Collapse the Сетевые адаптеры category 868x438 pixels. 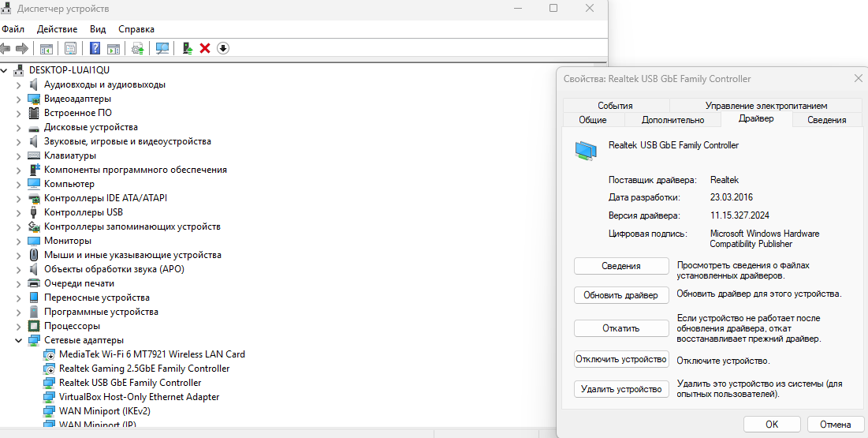(19, 340)
